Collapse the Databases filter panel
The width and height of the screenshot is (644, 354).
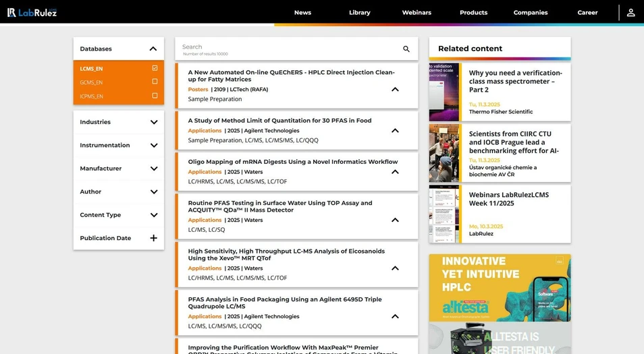pos(153,49)
